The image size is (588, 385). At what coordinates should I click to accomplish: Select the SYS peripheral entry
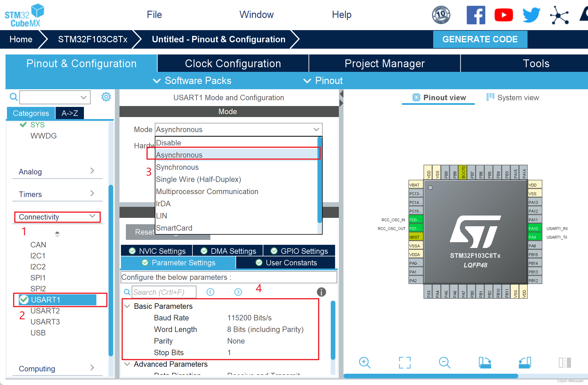(x=37, y=125)
